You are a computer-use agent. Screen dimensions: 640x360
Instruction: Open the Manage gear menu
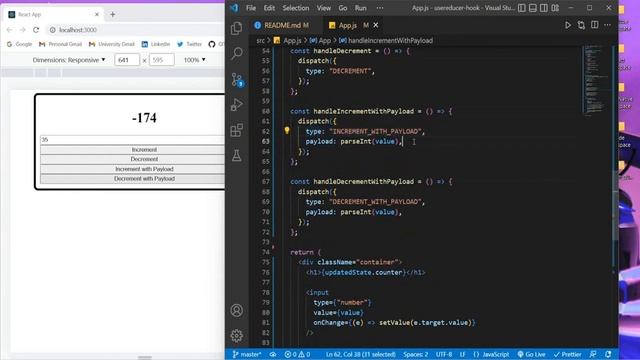(237, 336)
